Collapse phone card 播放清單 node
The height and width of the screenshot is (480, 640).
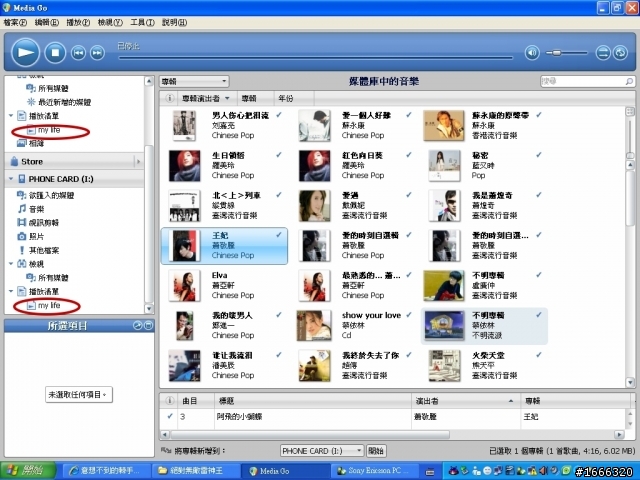pos(11,291)
